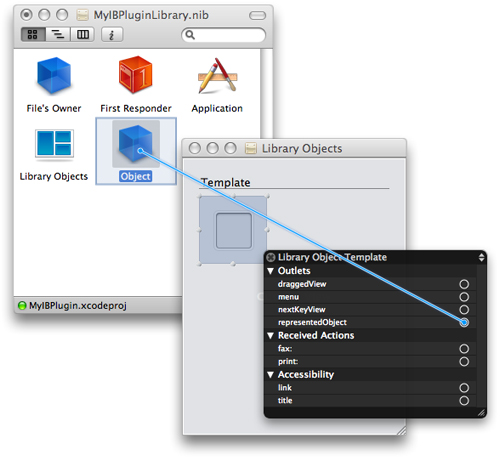Minimize the Library Objects window
The width and height of the screenshot is (500, 457).
coord(212,148)
